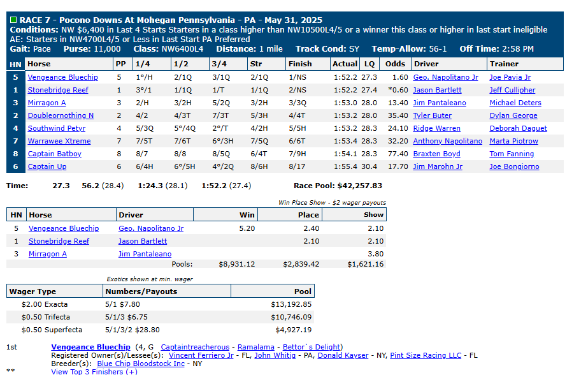
Task: Open owner Donald Kayser link
Action: coord(343,355)
